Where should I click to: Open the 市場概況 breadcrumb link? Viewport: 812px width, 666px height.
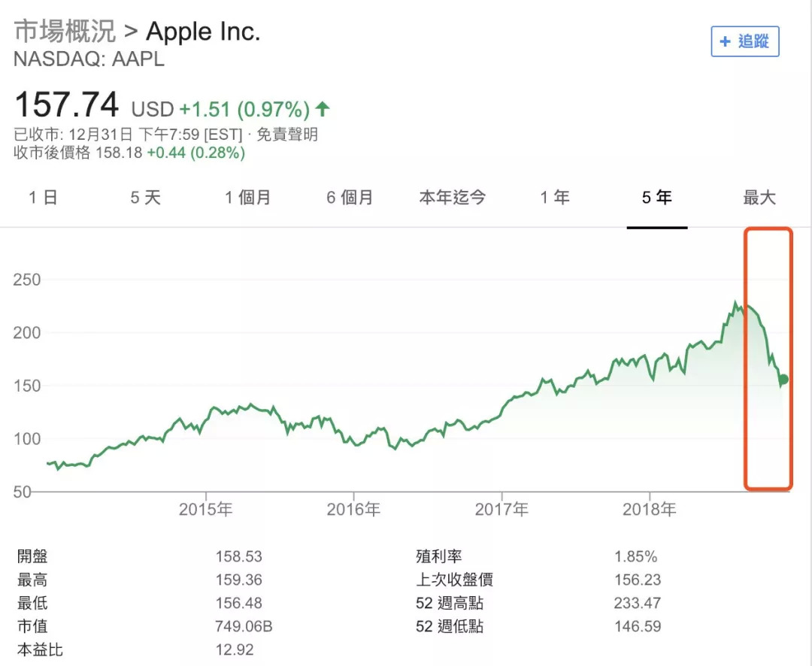point(65,32)
